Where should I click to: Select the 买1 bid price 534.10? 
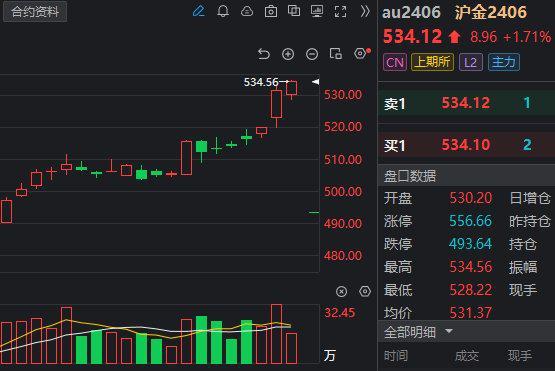(466, 144)
